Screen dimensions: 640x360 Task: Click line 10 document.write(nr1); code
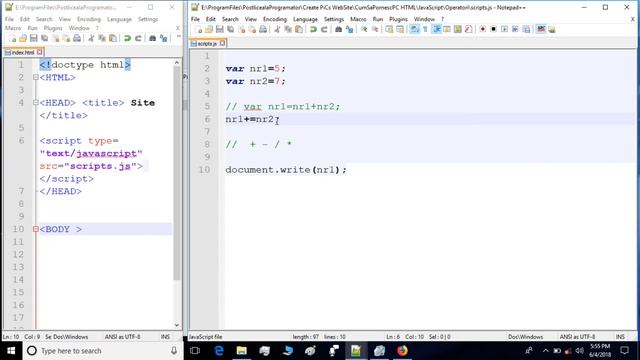tap(286, 170)
